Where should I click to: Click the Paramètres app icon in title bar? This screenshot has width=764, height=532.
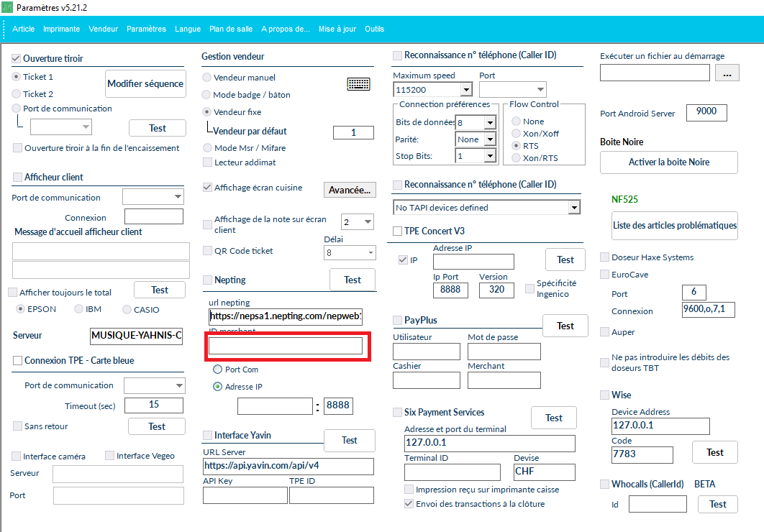tap(7, 6)
